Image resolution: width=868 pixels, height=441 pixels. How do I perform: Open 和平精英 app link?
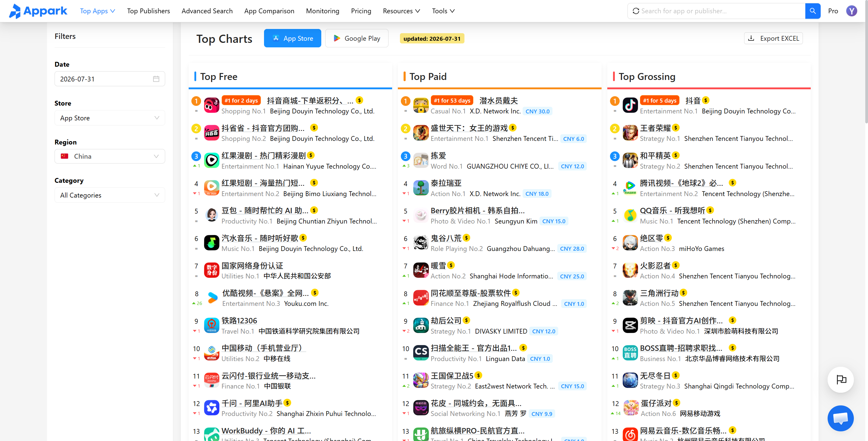click(x=655, y=155)
